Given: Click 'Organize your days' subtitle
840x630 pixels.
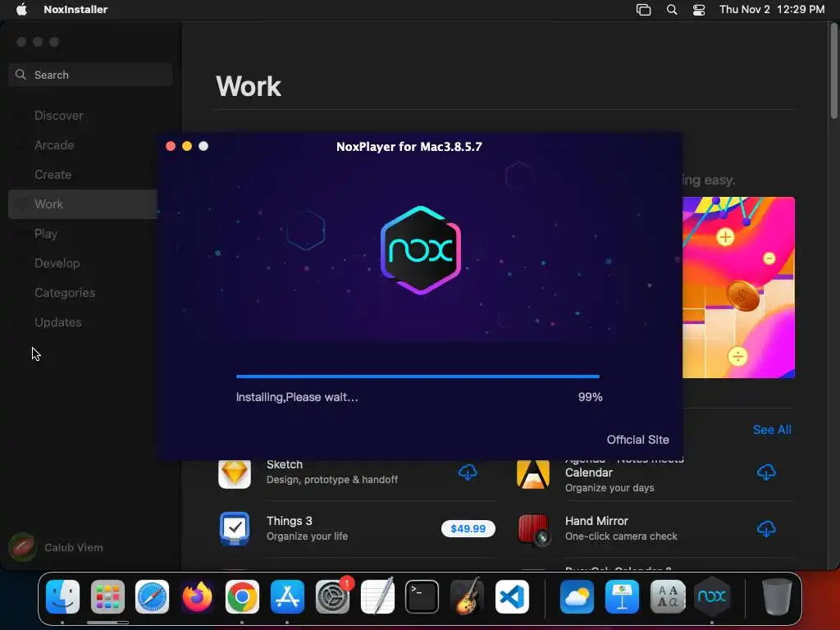Looking at the screenshot, I should 609,488.
